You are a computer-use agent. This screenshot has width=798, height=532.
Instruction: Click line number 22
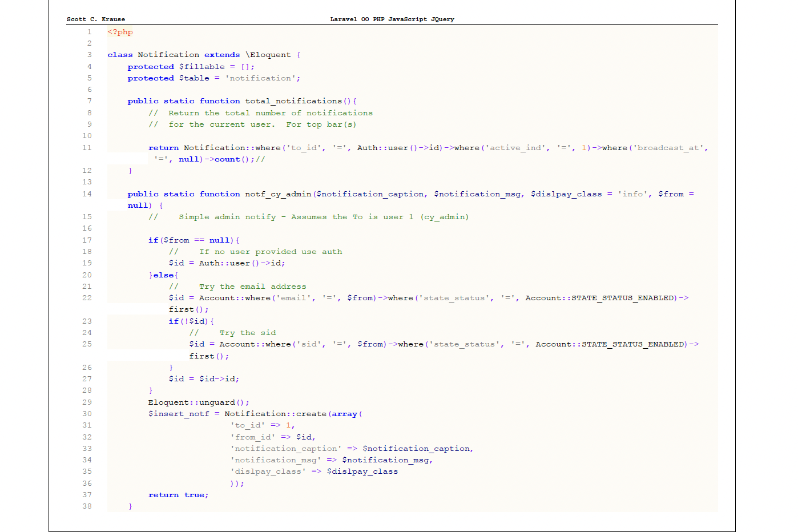87,298
